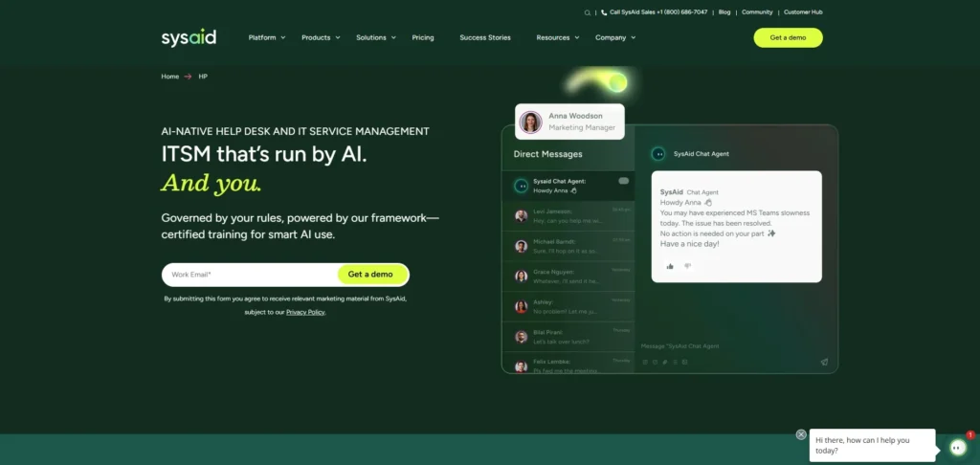Select Ashley's message 'No problem! Let me ju...'
This screenshot has height=465, width=980.
point(566,311)
